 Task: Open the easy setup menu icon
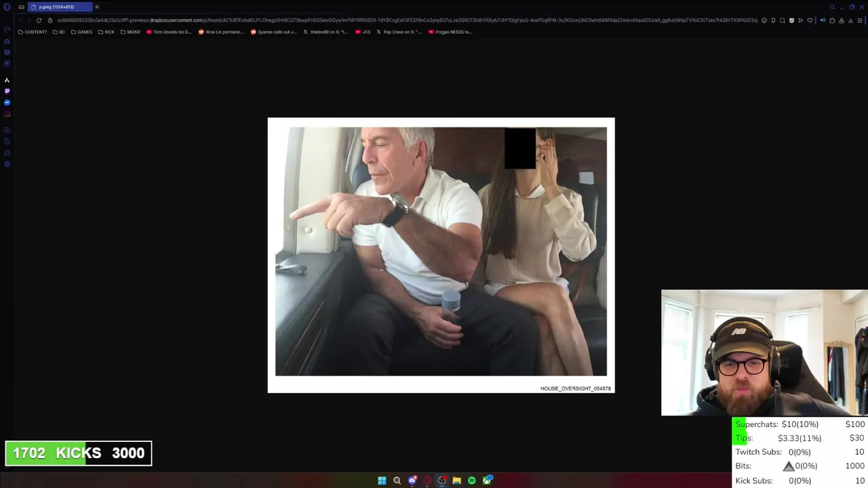859,20
